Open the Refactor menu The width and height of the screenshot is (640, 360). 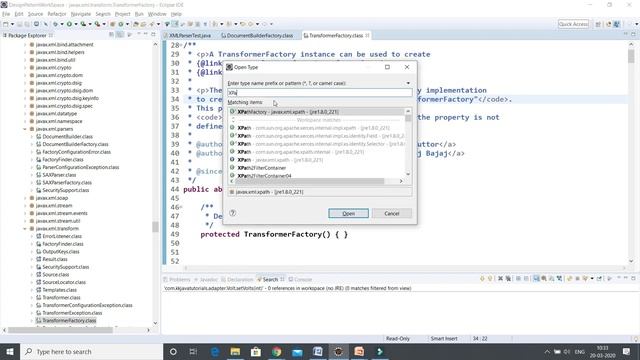57,14
